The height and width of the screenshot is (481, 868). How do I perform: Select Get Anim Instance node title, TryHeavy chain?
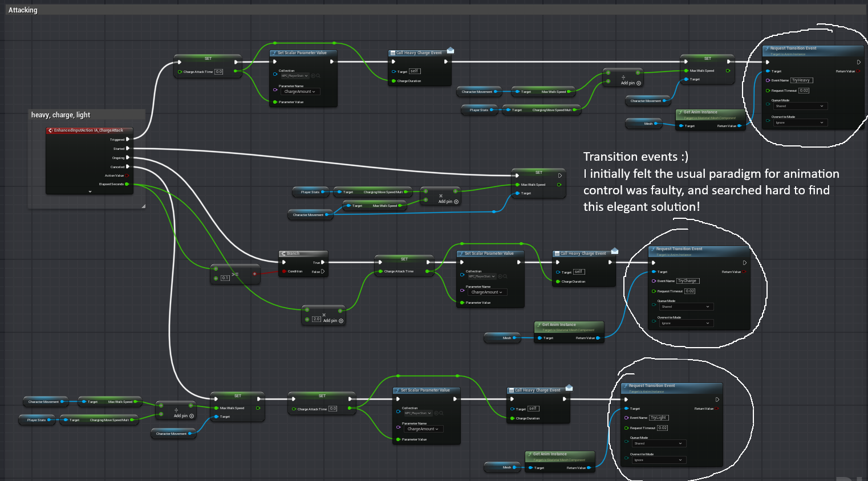[x=700, y=112]
